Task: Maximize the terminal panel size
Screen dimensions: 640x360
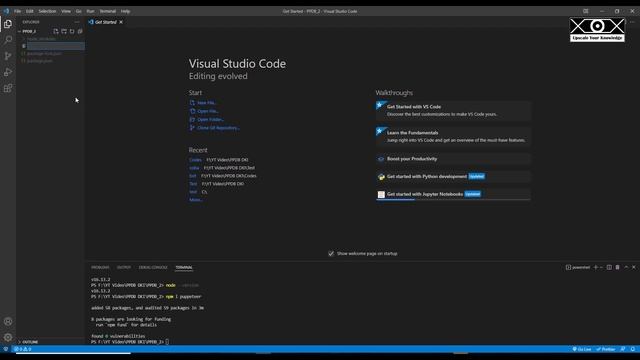Action: (x=626, y=267)
